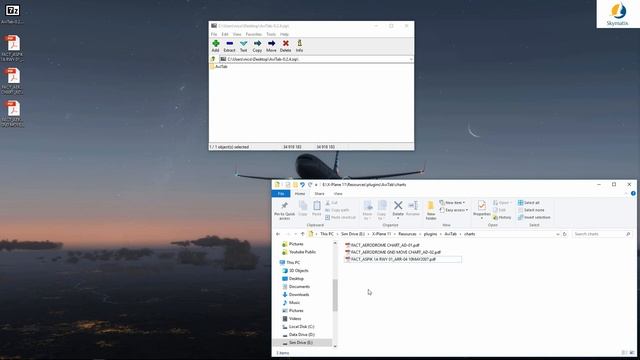Expand the 7-Zip address path dropdown
The image size is (640, 360).
pos(411,59)
